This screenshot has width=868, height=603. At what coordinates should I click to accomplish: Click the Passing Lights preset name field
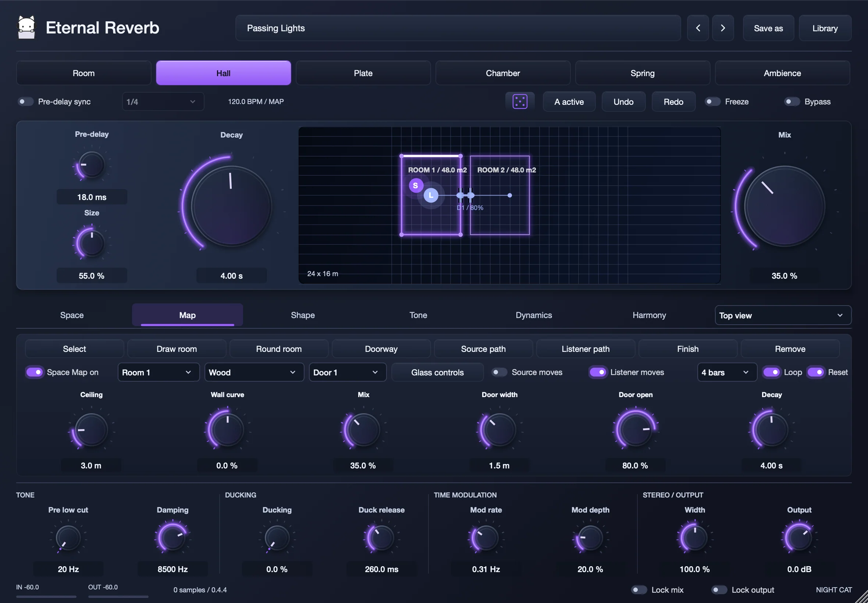(458, 28)
